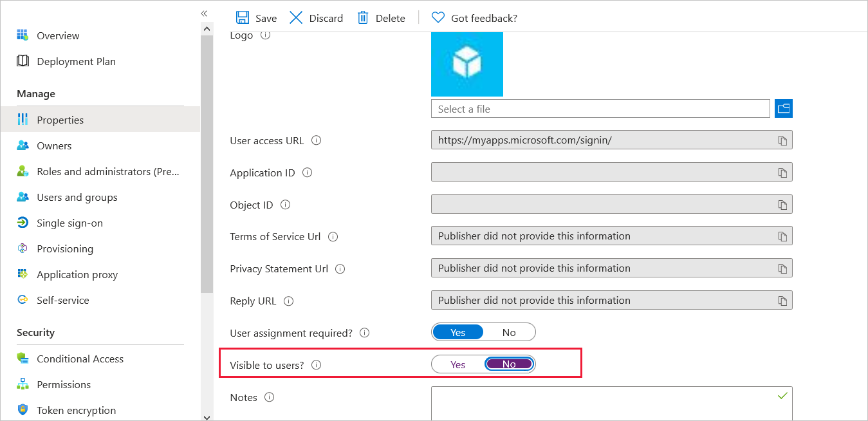Show info tooltip for Privacy Statement Url
Screen dimensions: 868x421
340,268
